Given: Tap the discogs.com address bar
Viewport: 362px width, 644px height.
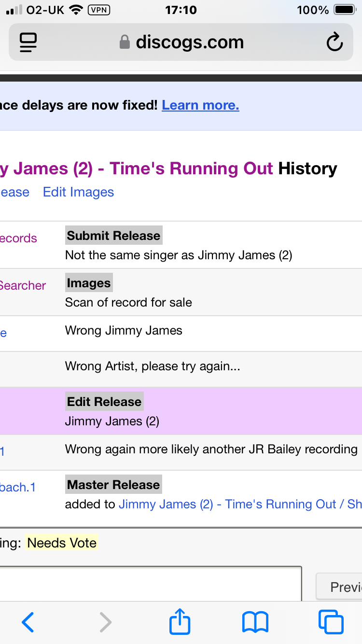Looking at the screenshot, I should pyautogui.click(x=181, y=42).
